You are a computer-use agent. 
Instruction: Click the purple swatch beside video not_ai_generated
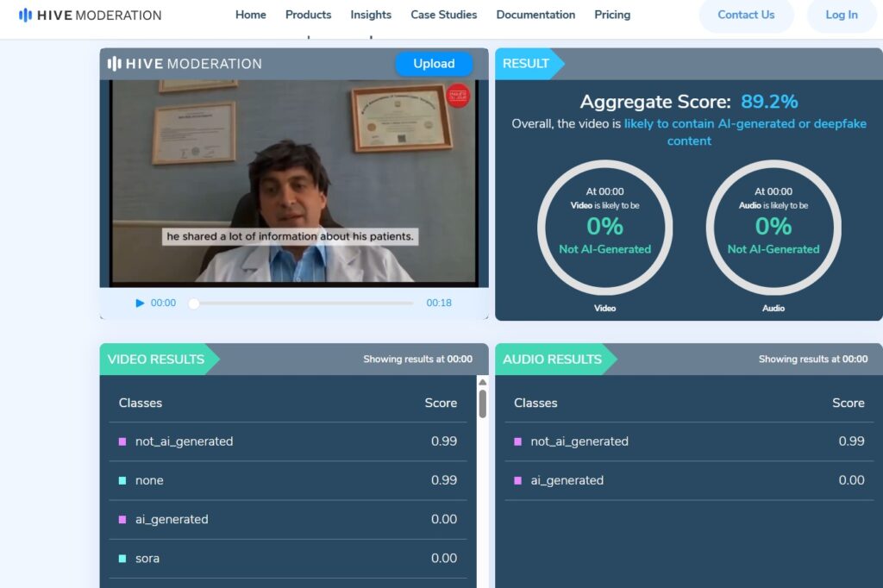(122, 441)
